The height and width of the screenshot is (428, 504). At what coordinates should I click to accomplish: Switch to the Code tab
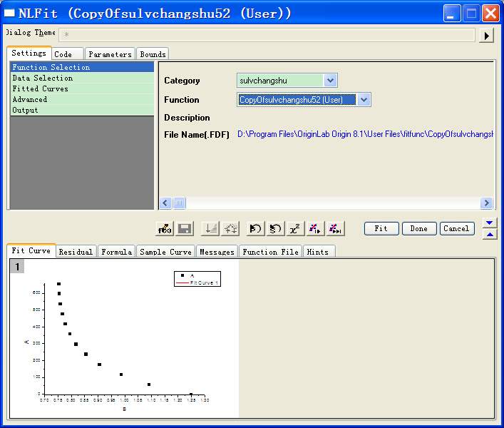tap(67, 54)
